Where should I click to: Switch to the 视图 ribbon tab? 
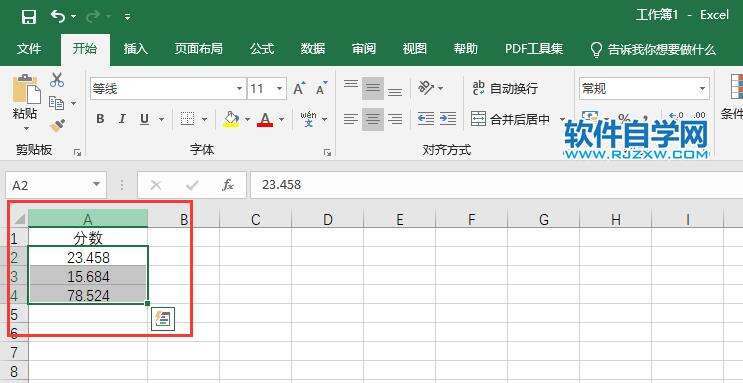pos(415,49)
